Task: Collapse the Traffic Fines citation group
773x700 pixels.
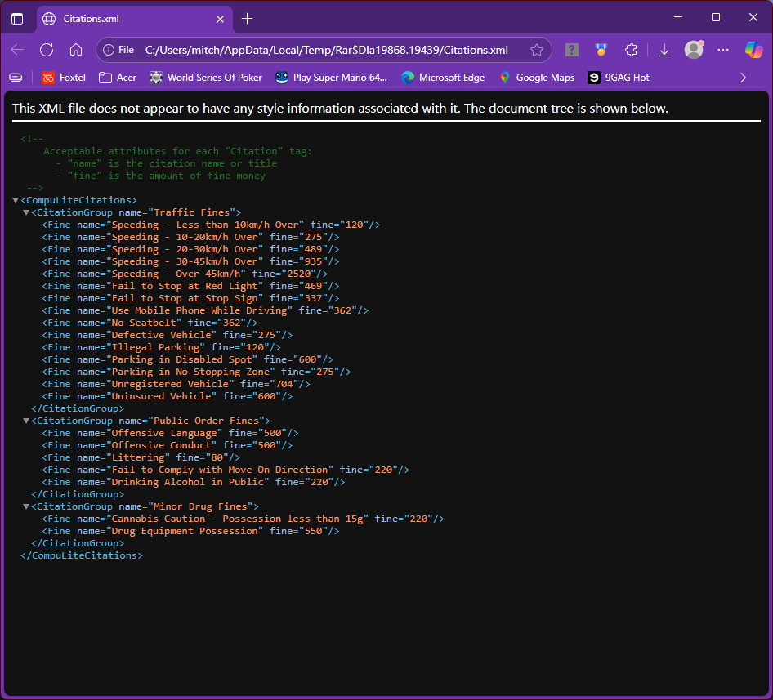Action: (26, 212)
